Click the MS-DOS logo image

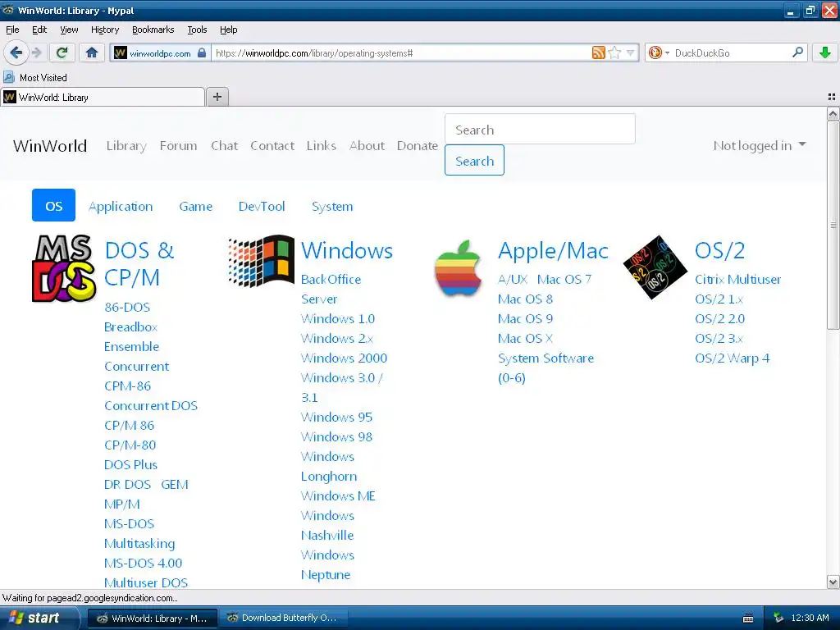[64, 268]
